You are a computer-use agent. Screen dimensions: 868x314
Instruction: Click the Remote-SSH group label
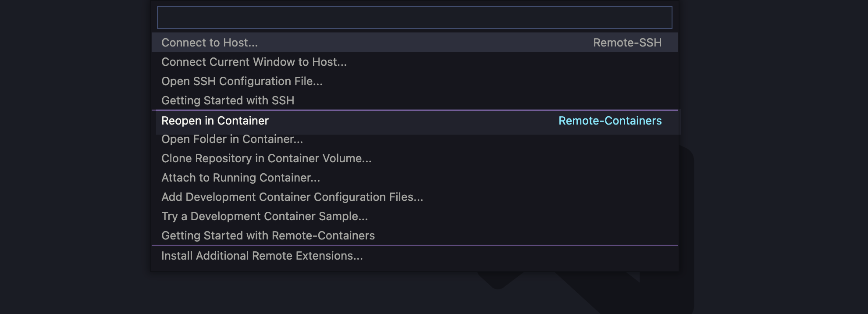627,43
